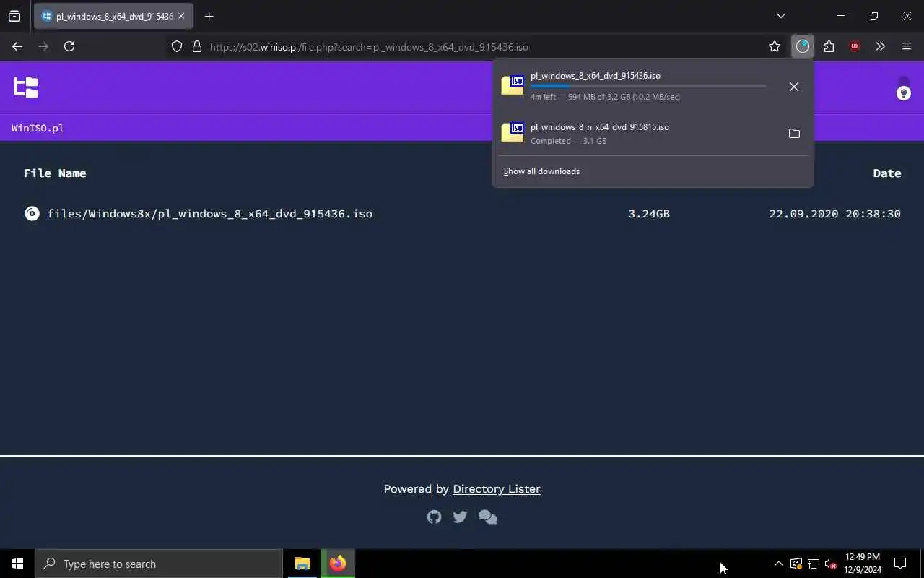
Task: Click the Firefox View icon
Action: point(14,16)
